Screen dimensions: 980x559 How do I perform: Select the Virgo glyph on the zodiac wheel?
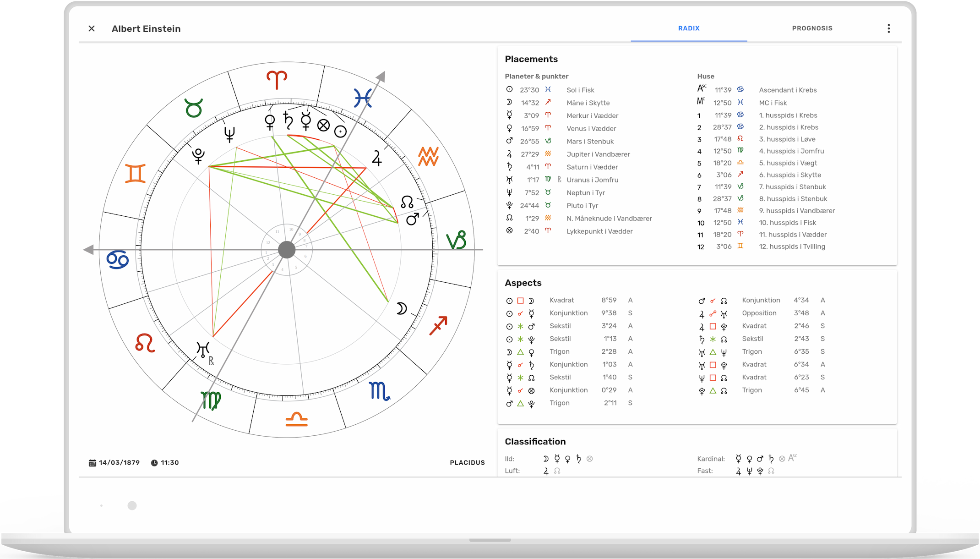[211, 400]
